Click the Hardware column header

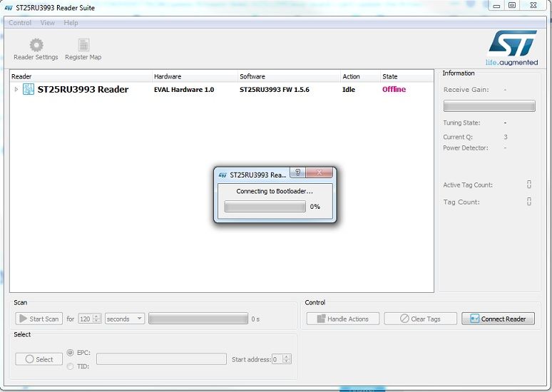[195, 76]
